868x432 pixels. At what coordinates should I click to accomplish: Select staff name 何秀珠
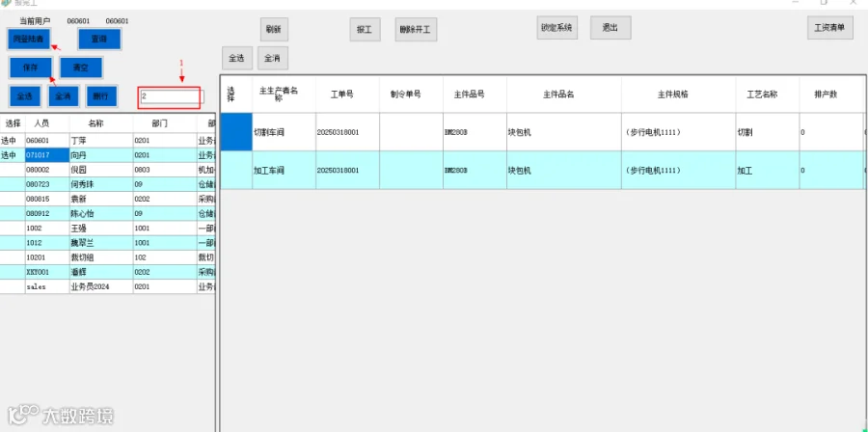(101, 185)
